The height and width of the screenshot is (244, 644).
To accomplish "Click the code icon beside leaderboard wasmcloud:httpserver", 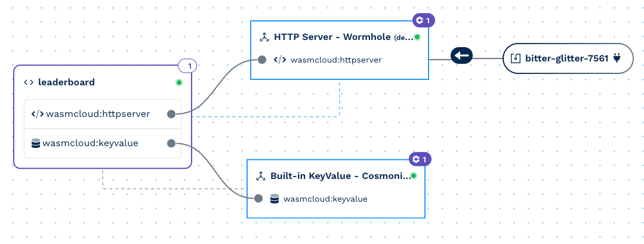I will [37, 114].
